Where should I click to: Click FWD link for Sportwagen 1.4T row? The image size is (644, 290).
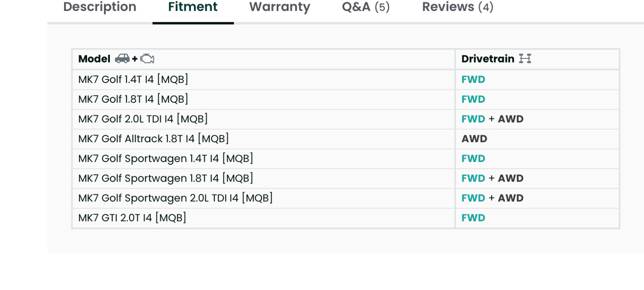473,158
